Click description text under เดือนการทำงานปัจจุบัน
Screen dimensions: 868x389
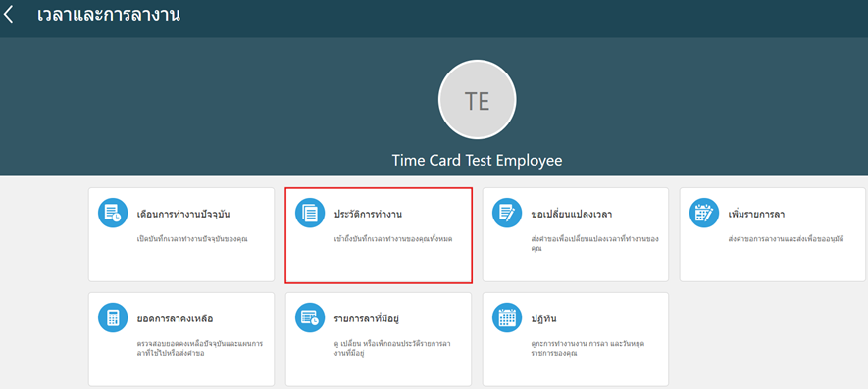tap(192, 239)
